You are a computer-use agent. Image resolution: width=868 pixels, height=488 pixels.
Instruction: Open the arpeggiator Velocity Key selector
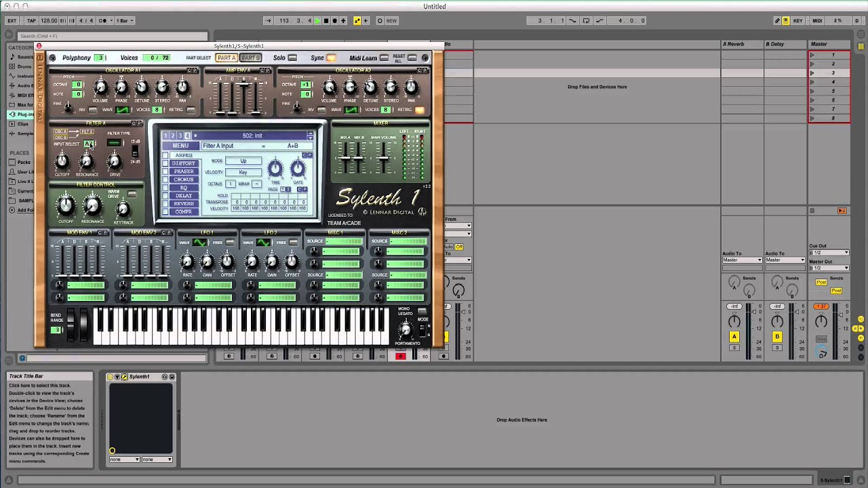243,172
